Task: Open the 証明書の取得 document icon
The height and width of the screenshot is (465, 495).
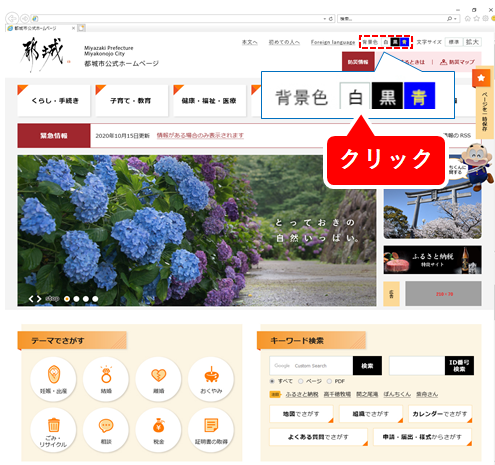Action: [211, 430]
